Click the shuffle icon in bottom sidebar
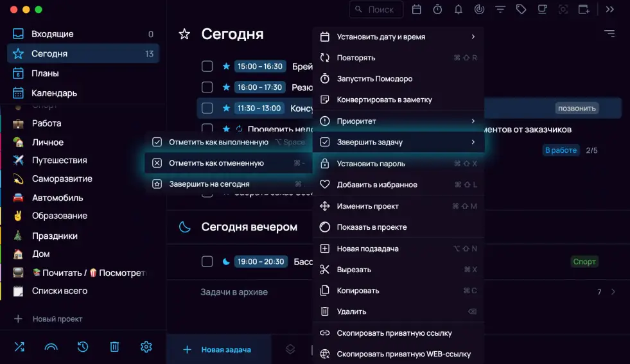Screen dimensions: 630x364 pyautogui.click(x=19, y=347)
